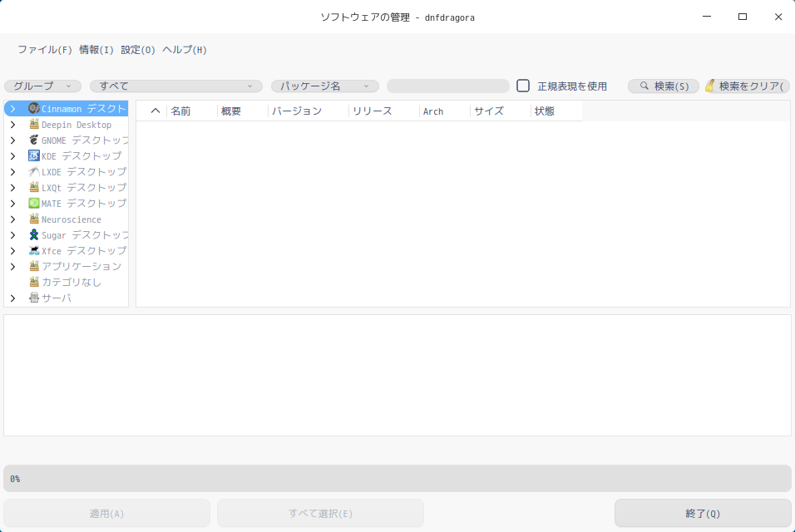Sort by the バージョン column header
795x532 pixels.
click(309, 111)
